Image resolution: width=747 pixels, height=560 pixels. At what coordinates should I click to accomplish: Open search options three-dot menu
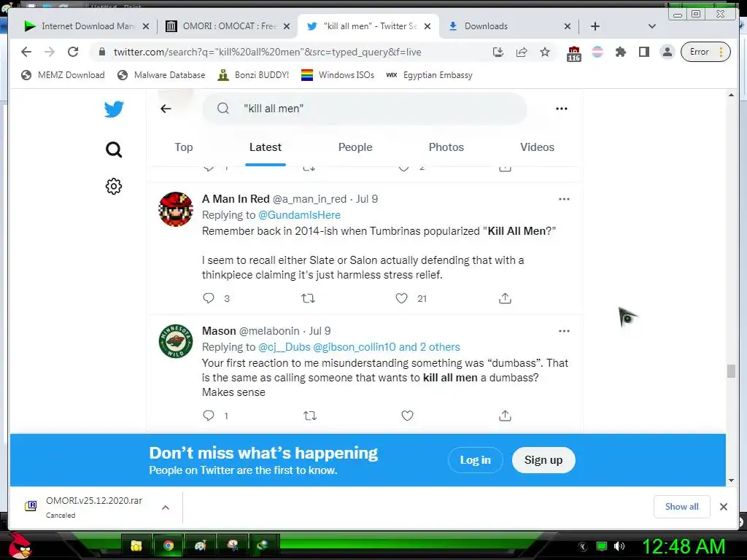562,109
